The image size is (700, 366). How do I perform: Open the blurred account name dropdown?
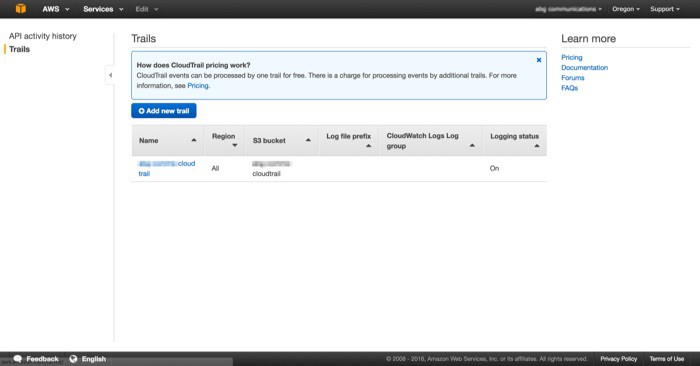point(568,9)
